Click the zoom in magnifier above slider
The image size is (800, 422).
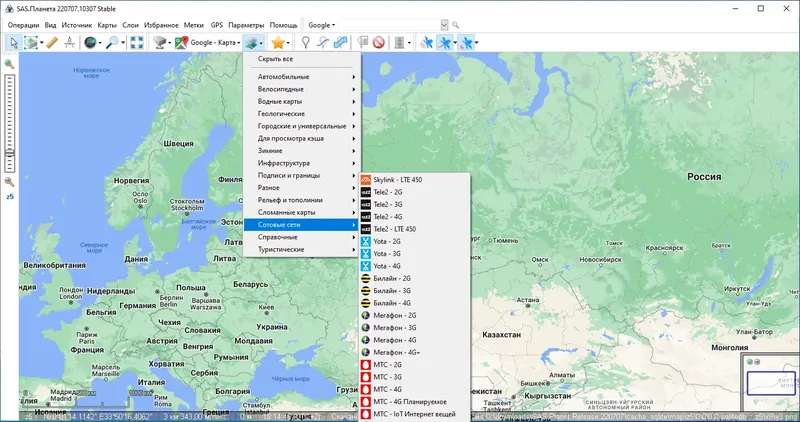(9, 64)
